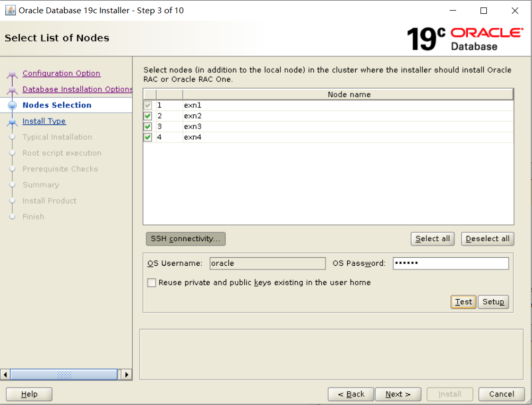Enable reuse private and public keys checkbox

[x=152, y=283]
